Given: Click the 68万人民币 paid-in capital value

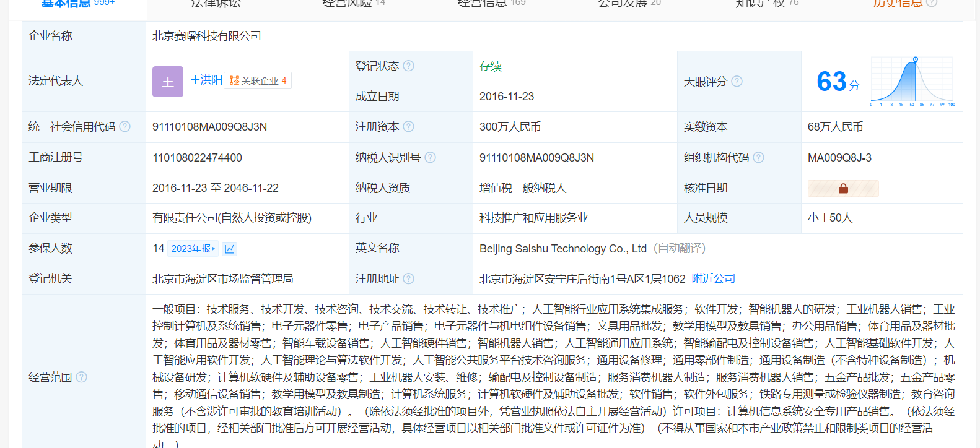Looking at the screenshot, I should tap(835, 127).
